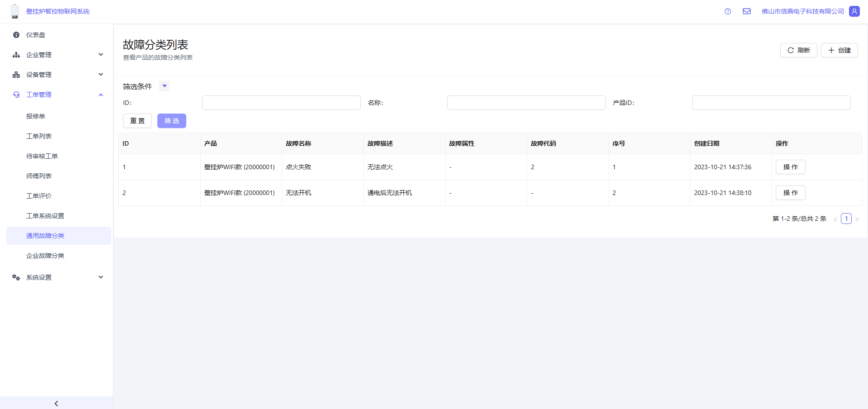Click the dashboard gauge icon in sidebar
The image size is (868, 409).
pyautogui.click(x=16, y=35)
